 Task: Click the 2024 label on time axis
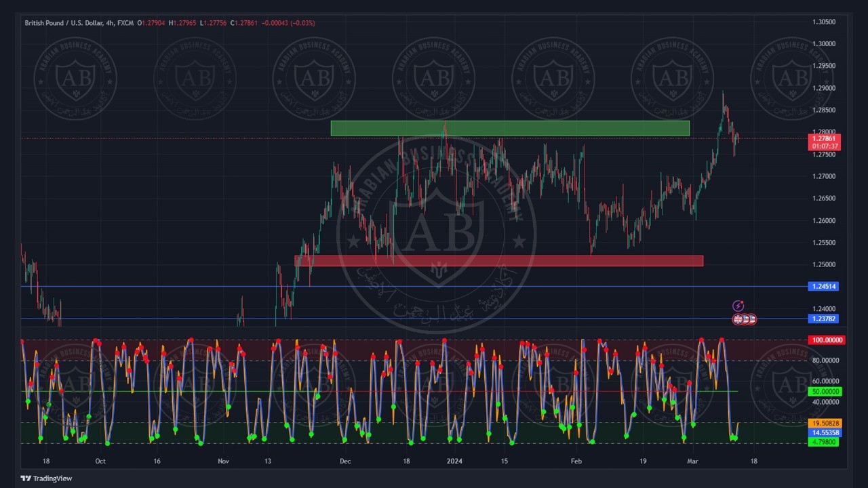[x=454, y=461]
